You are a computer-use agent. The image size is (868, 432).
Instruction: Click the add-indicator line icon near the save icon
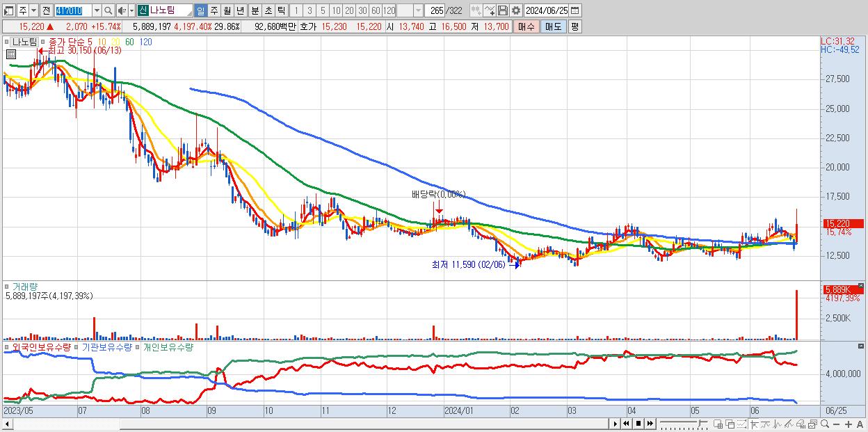[x=490, y=10]
